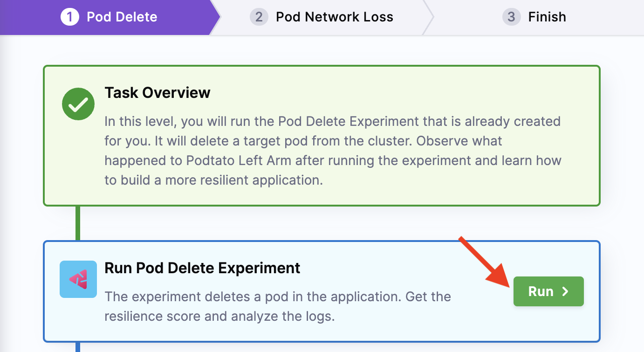Select the Pod Delete step tab
The height and width of the screenshot is (352, 644).
(x=122, y=17)
